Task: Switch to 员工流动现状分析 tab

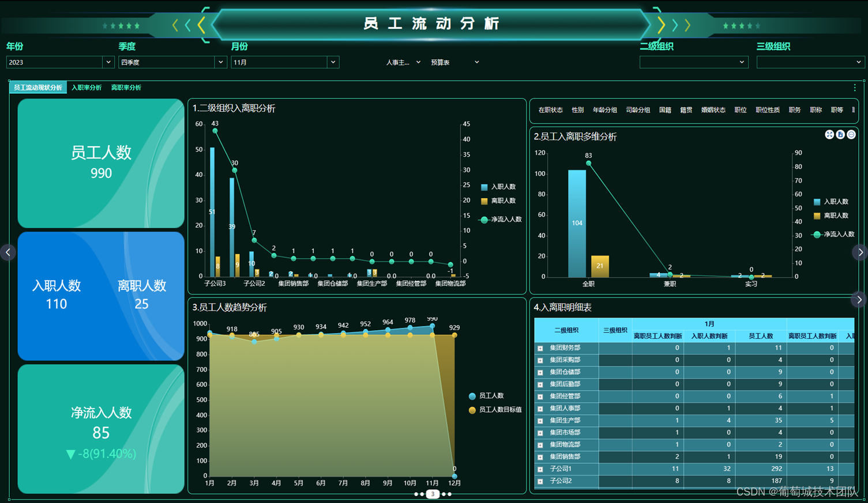Action: click(38, 88)
